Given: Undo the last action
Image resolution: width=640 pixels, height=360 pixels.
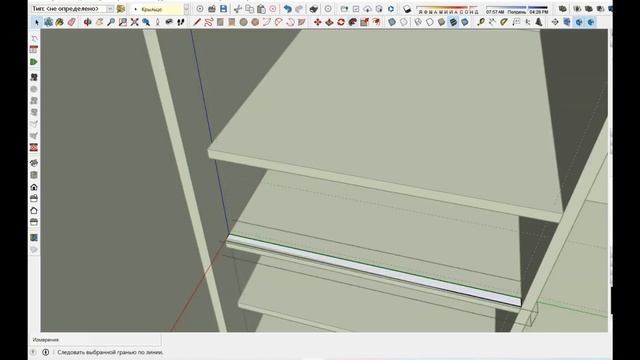Looking at the screenshot, I should coord(287,9).
